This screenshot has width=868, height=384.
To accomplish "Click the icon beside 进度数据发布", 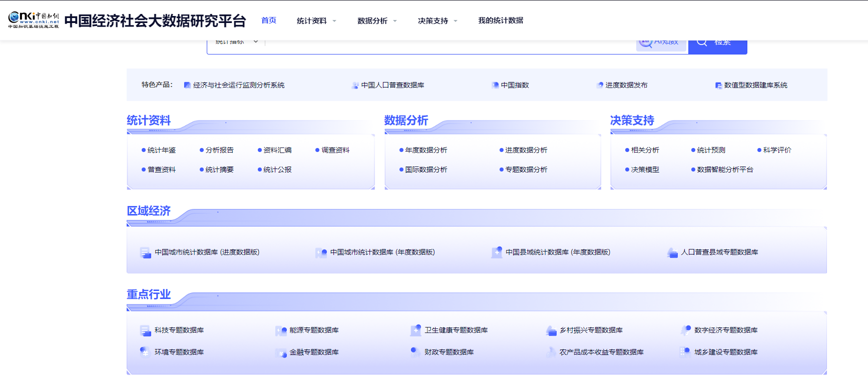I will [600, 85].
